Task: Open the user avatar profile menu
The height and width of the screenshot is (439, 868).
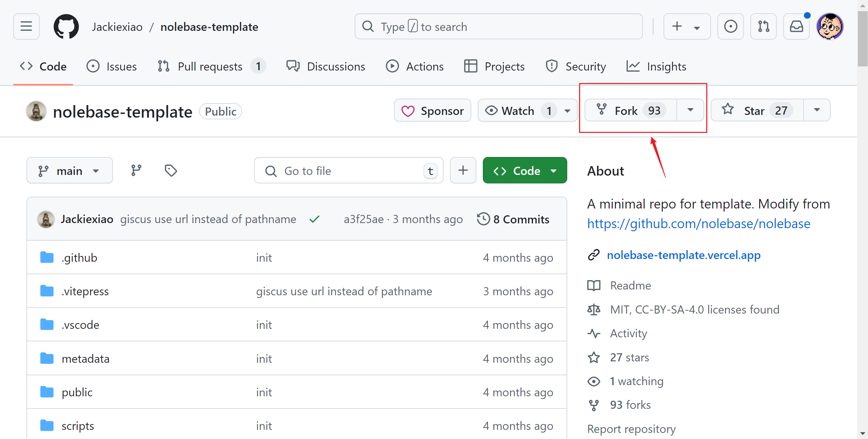Action: [829, 26]
